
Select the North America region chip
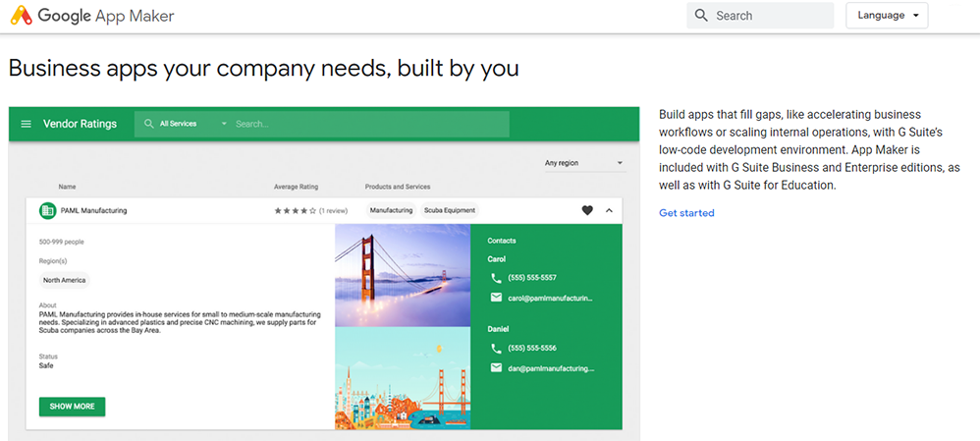coord(65,280)
